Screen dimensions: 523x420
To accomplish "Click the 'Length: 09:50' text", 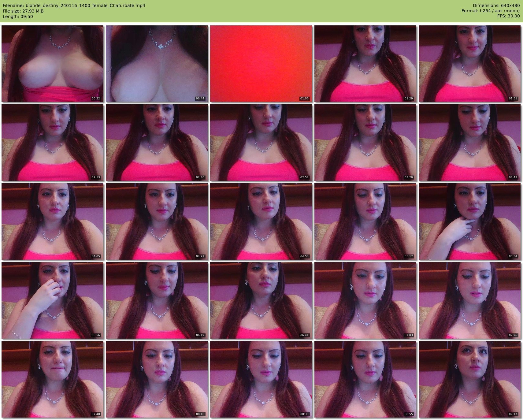I will 18,17.
